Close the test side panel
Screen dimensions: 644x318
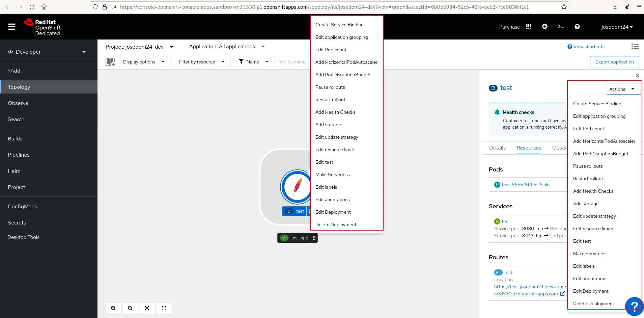pos(637,76)
